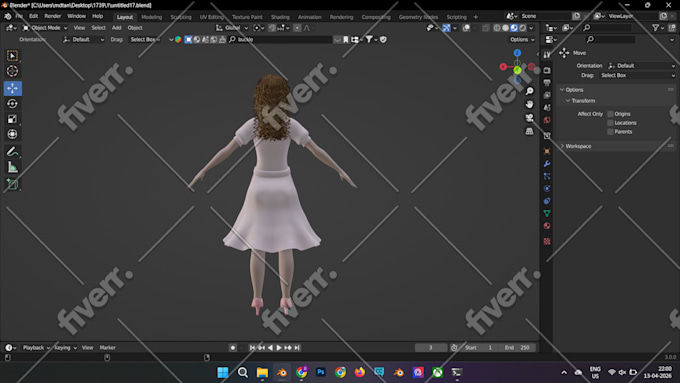Jump to the timeline start frame
The image size is (680, 383).
click(x=252, y=347)
